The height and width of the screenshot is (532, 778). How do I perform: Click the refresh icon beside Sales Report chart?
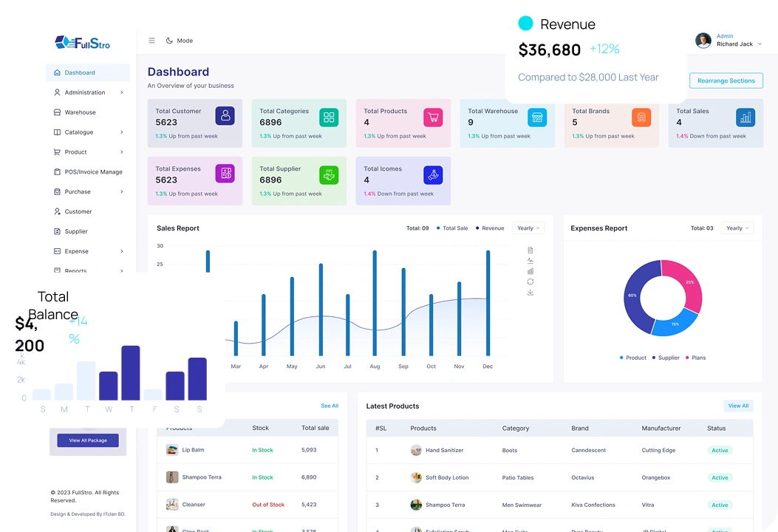tap(530, 282)
